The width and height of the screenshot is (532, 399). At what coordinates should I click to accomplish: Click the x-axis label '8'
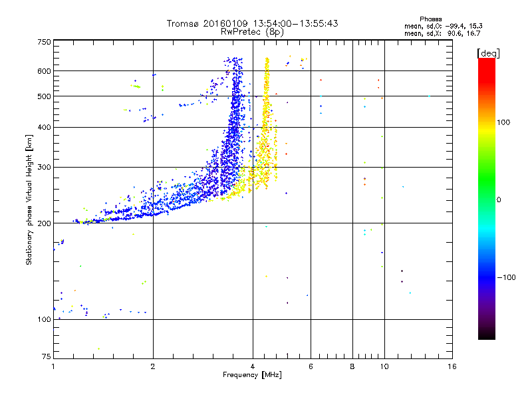coord(352,366)
